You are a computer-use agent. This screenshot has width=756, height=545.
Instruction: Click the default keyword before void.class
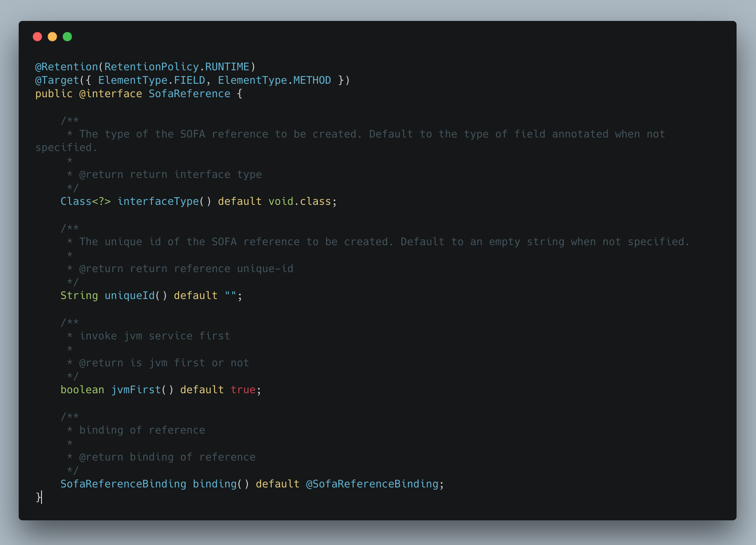click(240, 201)
